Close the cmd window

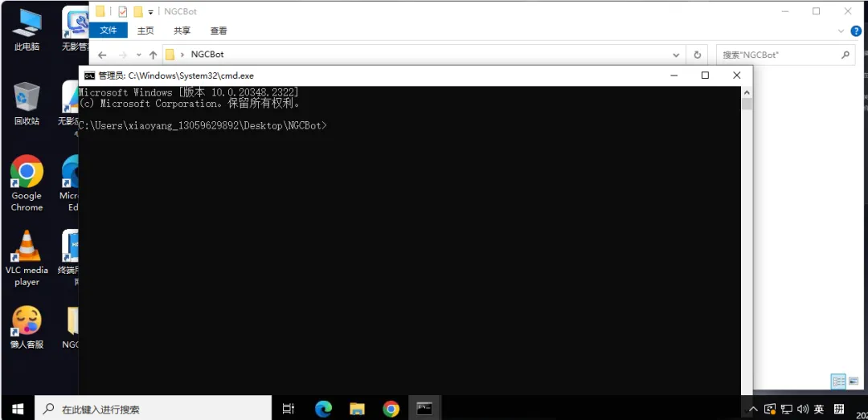(x=736, y=75)
